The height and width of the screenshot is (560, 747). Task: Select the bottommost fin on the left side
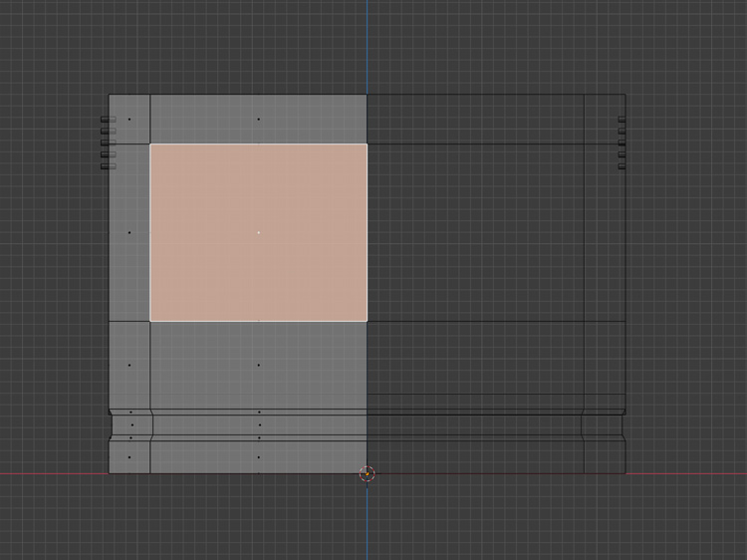[108, 166]
